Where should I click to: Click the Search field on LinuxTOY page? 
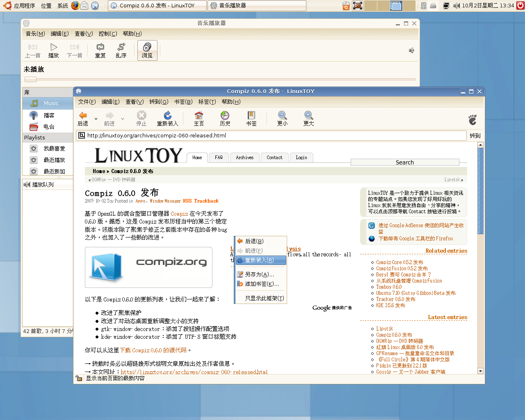tap(405, 162)
